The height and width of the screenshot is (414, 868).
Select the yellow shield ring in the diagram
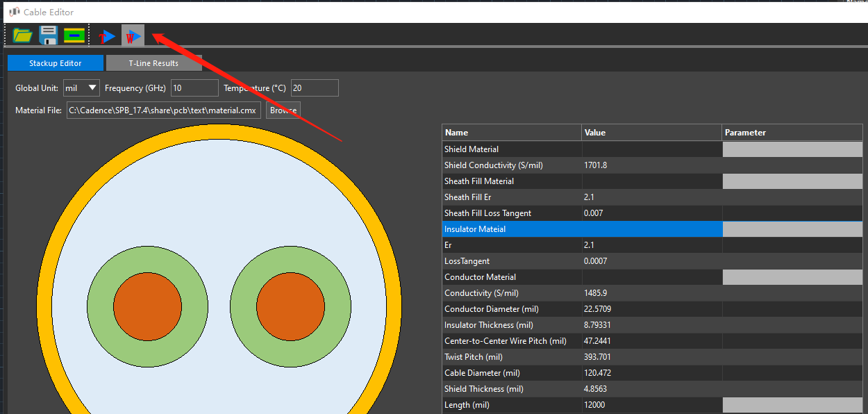pos(219,133)
